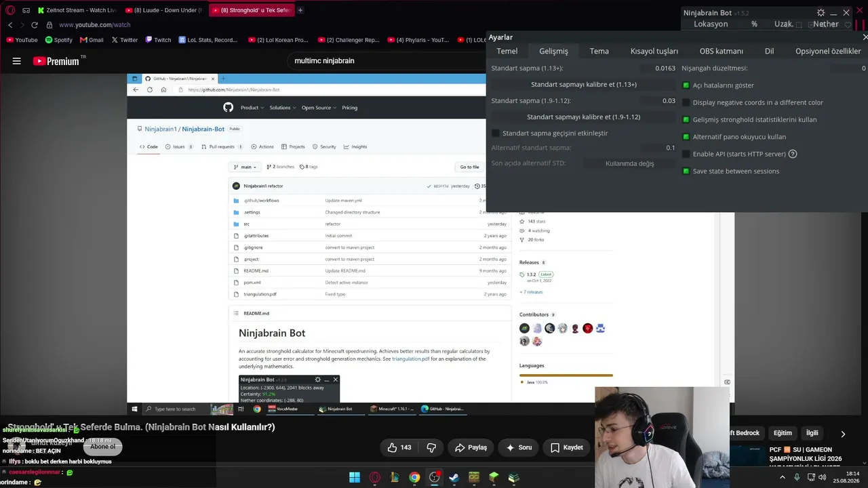The width and height of the screenshot is (868, 488).
Task: Open Opera icon in taskbar
Action: [374, 477]
